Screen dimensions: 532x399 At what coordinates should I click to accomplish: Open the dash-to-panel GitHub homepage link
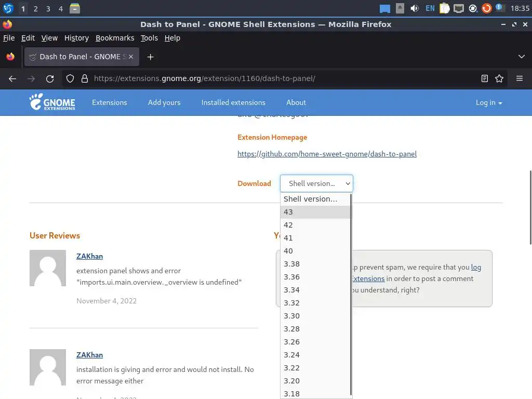327,154
